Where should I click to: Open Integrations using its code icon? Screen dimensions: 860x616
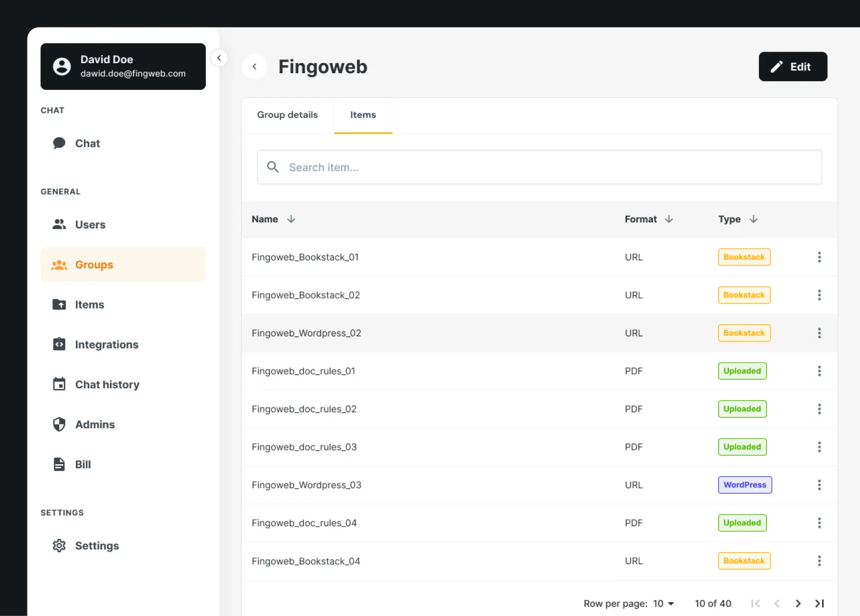pyautogui.click(x=59, y=344)
